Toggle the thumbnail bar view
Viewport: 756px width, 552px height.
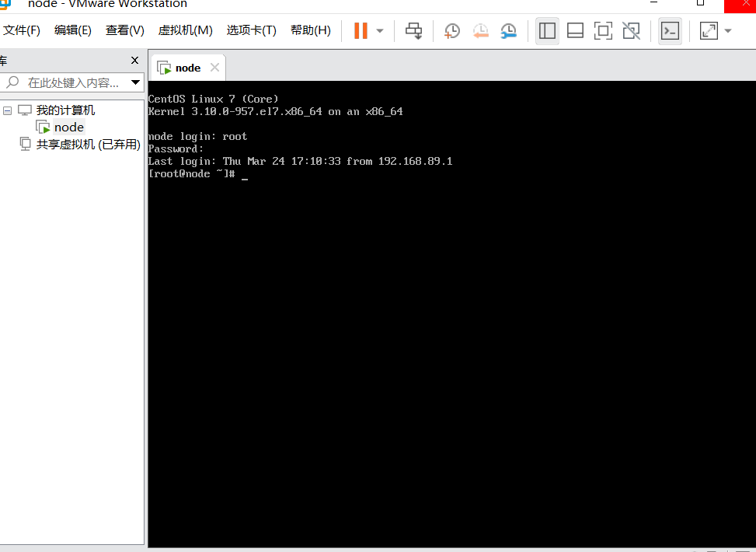[575, 31]
